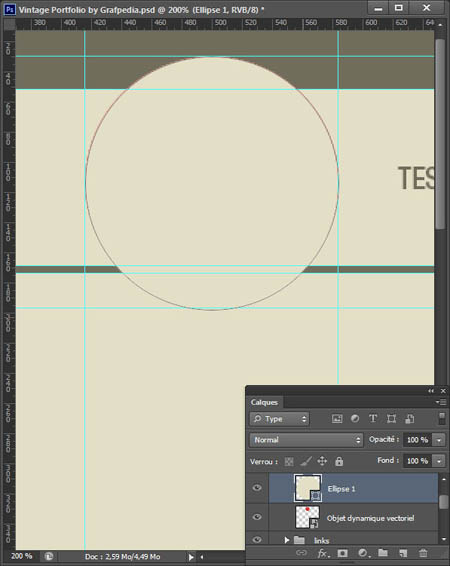
Task: Click the Fond label
Action: click(388, 460)
